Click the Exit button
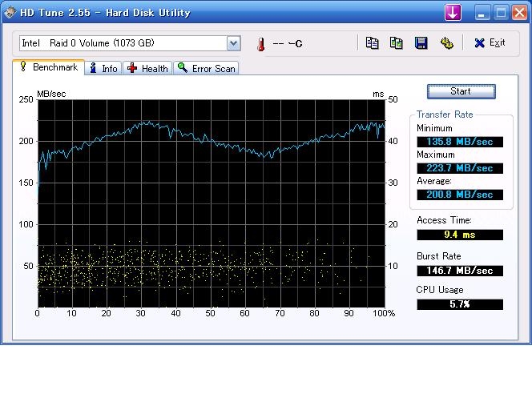Viewport: 532px width, 410px height. 490,42
